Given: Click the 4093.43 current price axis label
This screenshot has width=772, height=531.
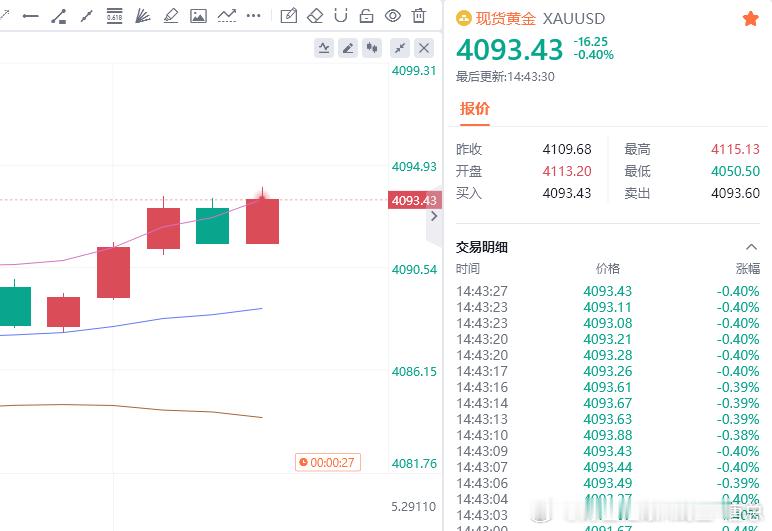Looking at the screenshot, I should coord(414,200).
